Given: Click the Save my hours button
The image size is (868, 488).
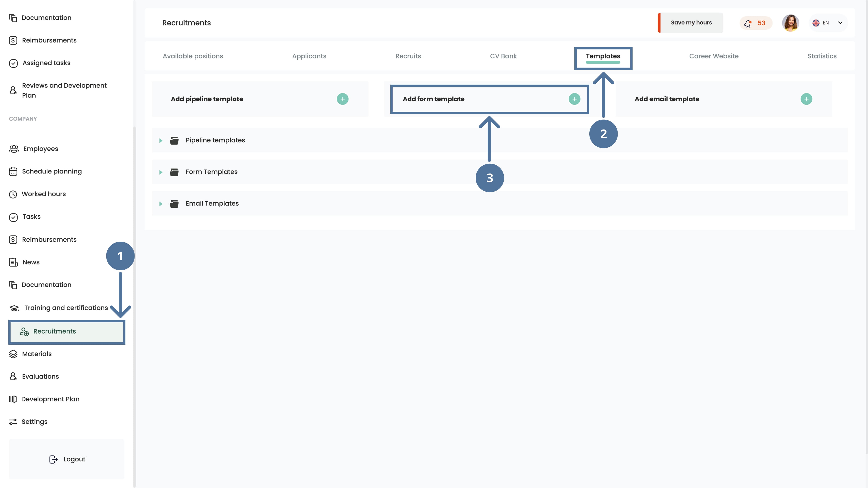Looking at the screenshot, I should [x=691, y=23].
